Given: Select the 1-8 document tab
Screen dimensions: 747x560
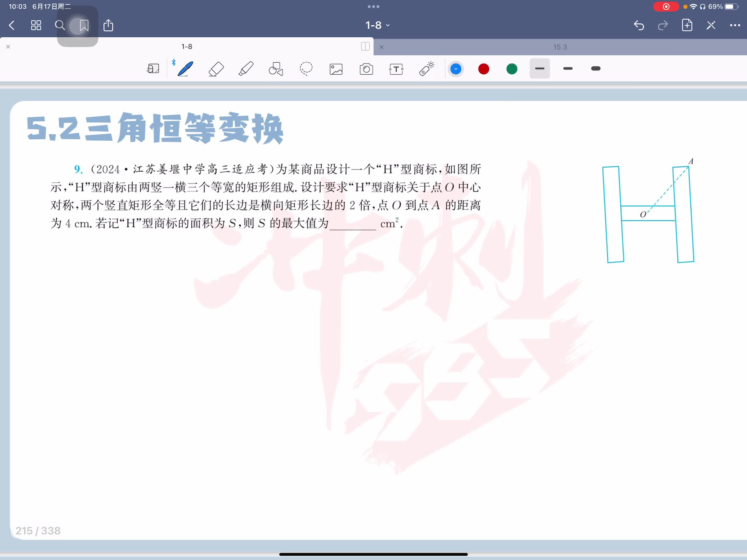Looking at the screenshot, I should [187, 47].
